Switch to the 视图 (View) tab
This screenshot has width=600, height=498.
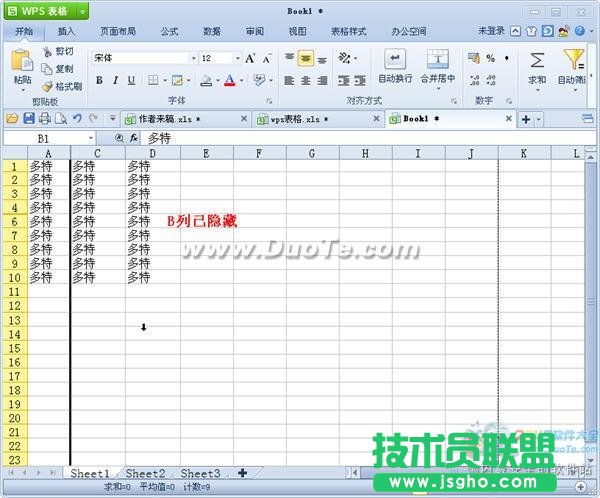(297, 31)
